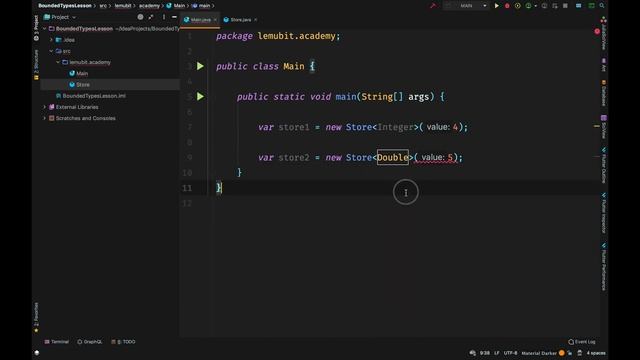This screenshot has height=360, width=640.
Task: Toggle the Project tool window sidebar tab
Action: (x=36, y=28)
